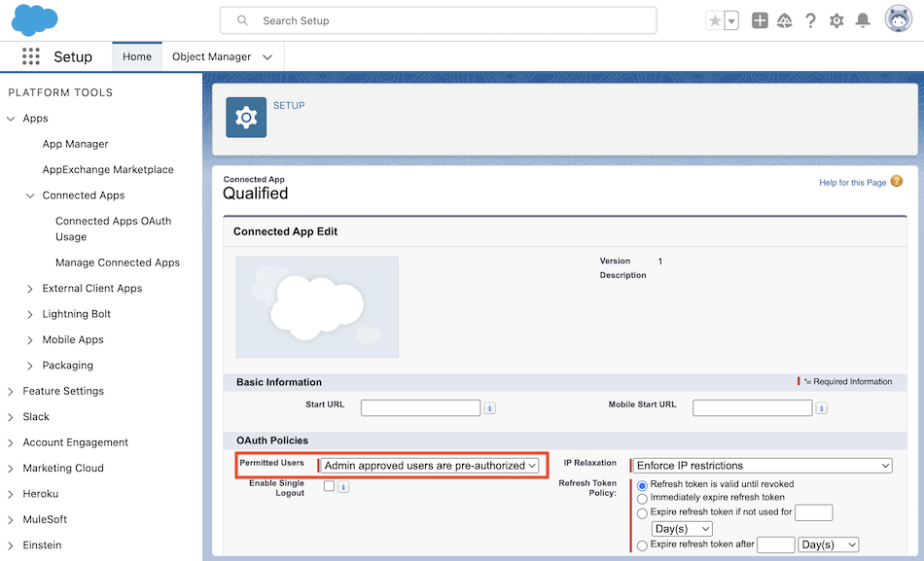Select Refresh token is valid until revoked
Screen dimensions: 924x561
642,485
